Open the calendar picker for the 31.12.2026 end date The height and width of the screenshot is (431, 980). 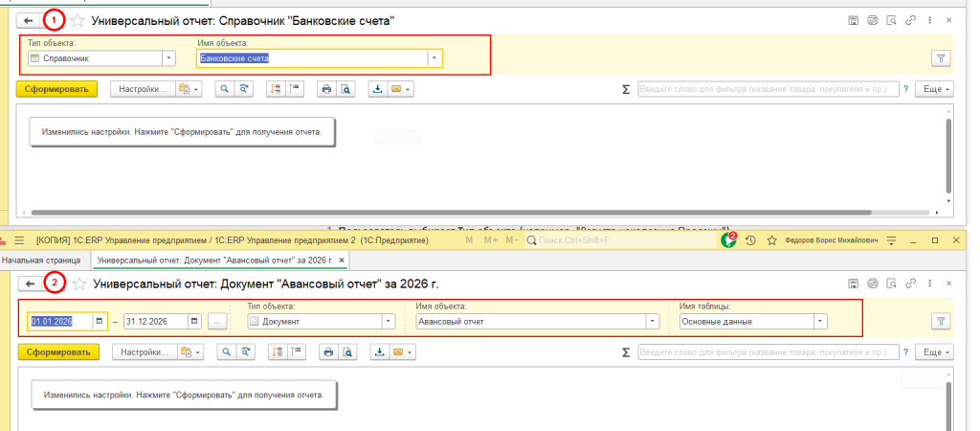point(194,322)
